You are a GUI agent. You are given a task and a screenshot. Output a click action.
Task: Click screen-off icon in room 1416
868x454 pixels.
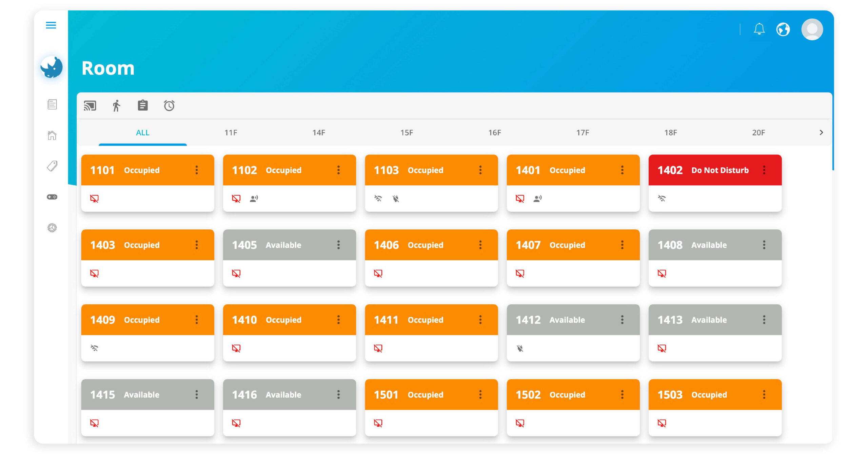pyautogui.click(x=236, y=423)
